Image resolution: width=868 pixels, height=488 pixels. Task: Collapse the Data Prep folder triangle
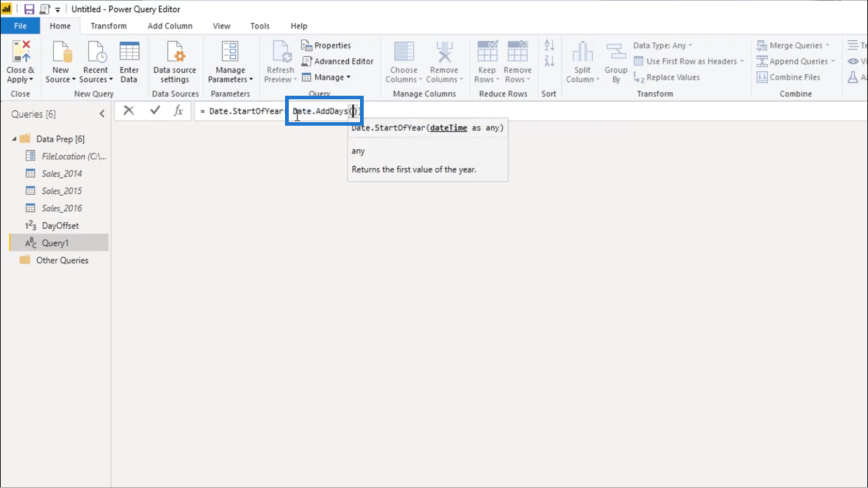tap(14, 139)
